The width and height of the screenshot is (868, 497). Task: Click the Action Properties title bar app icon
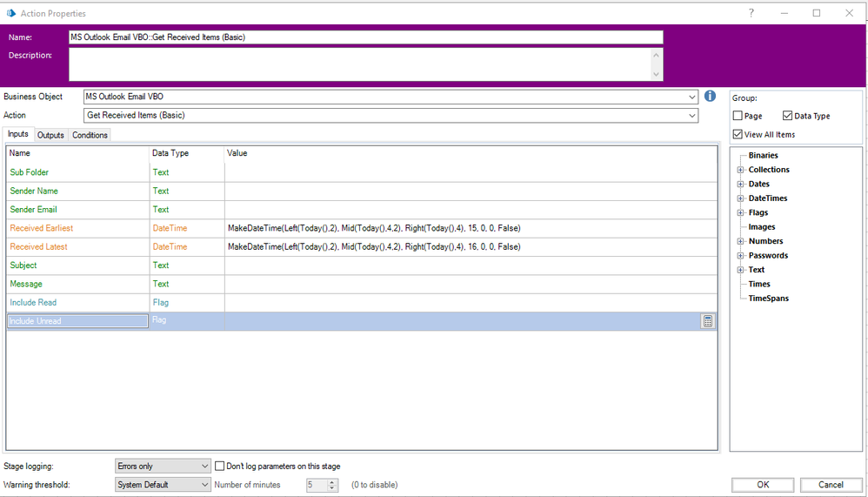point(11,13)
